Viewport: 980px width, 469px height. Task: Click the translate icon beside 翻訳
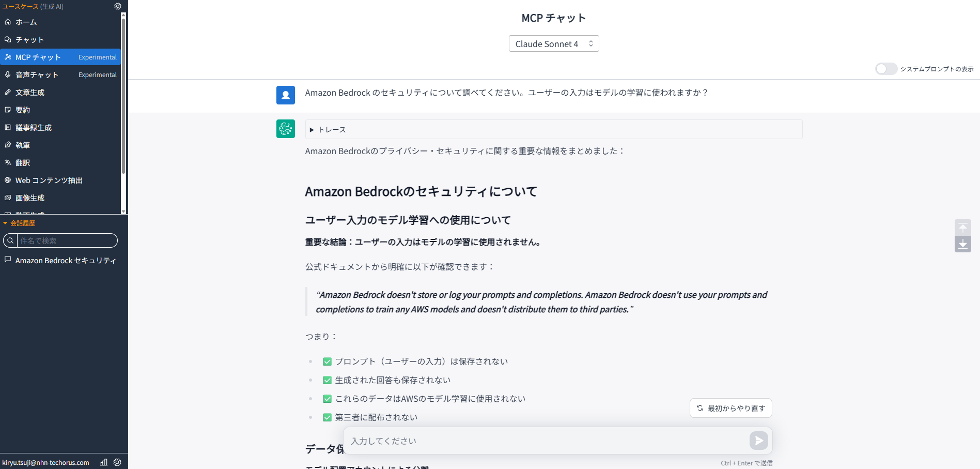8,162
